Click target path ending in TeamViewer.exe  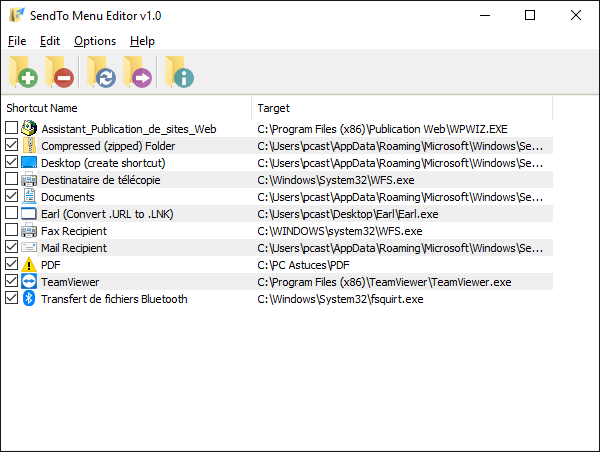tap(384, 282)
